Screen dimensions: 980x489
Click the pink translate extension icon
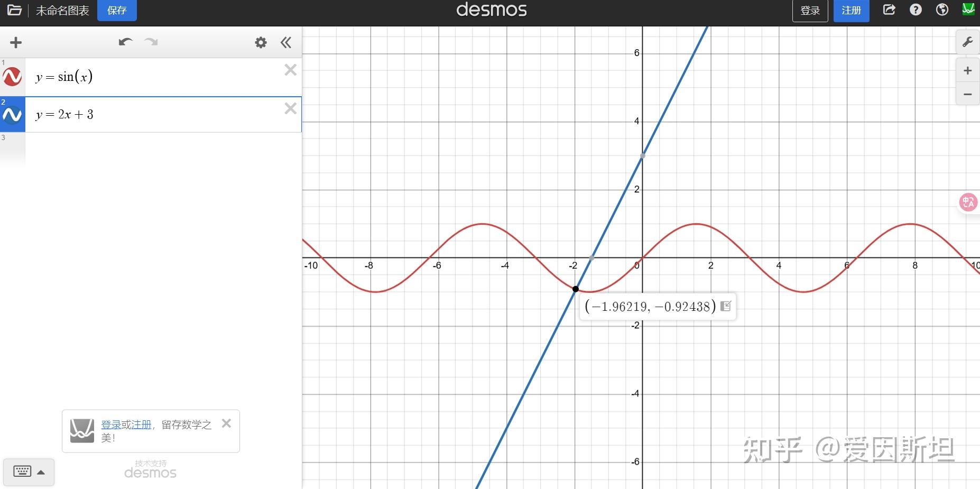[968, 202]
